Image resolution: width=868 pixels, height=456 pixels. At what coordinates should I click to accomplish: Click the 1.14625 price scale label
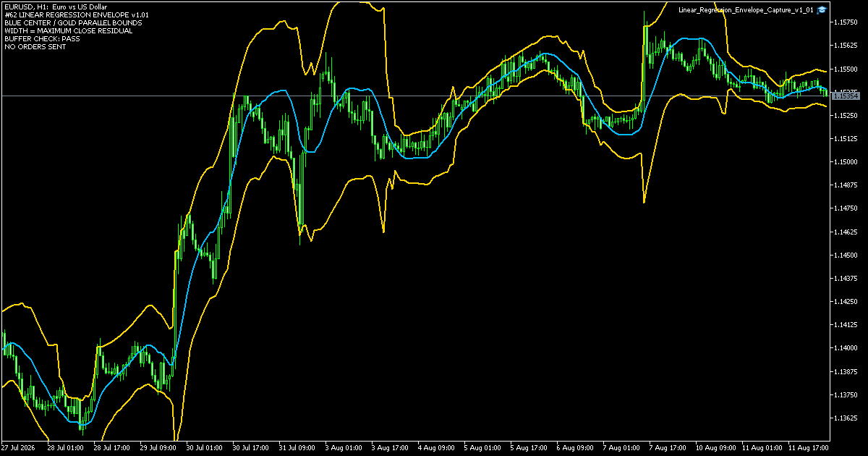(846, 232)
